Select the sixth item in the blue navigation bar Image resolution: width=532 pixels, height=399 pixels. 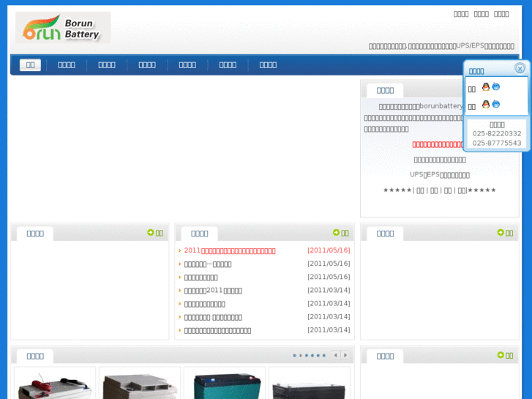pyautogui.click(x=228, y=65)
